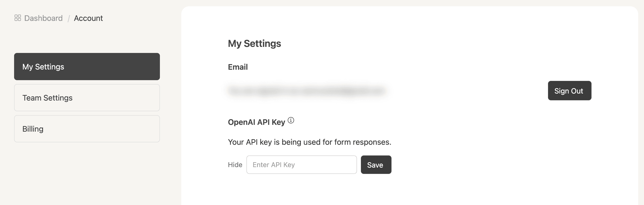Click the circled-i icon after the API key label
The width and height of the screenshot is (644, 205).
pos(291,121)
